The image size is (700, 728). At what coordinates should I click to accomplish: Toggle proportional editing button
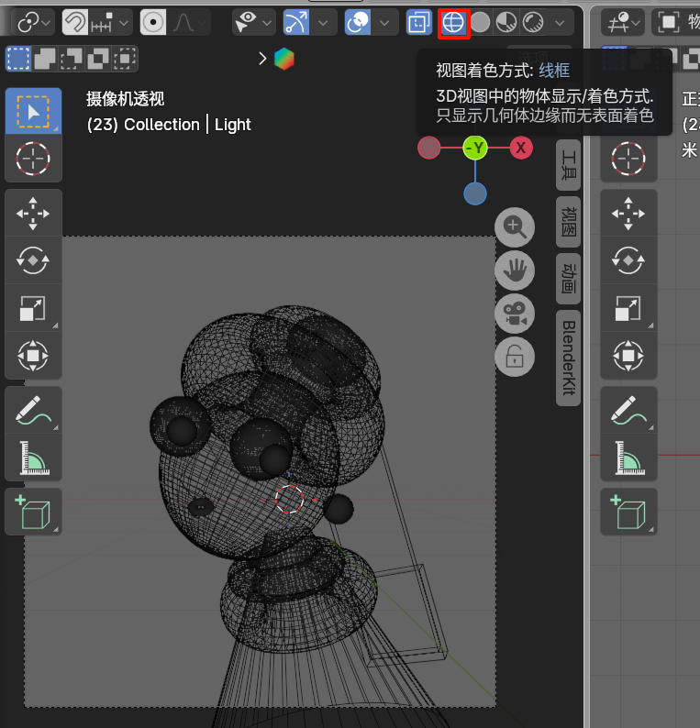[153, 23]
